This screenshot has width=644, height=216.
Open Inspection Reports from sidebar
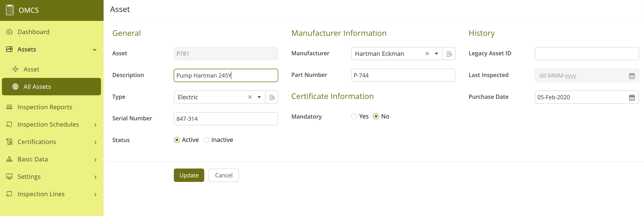(x=45, y=107)
